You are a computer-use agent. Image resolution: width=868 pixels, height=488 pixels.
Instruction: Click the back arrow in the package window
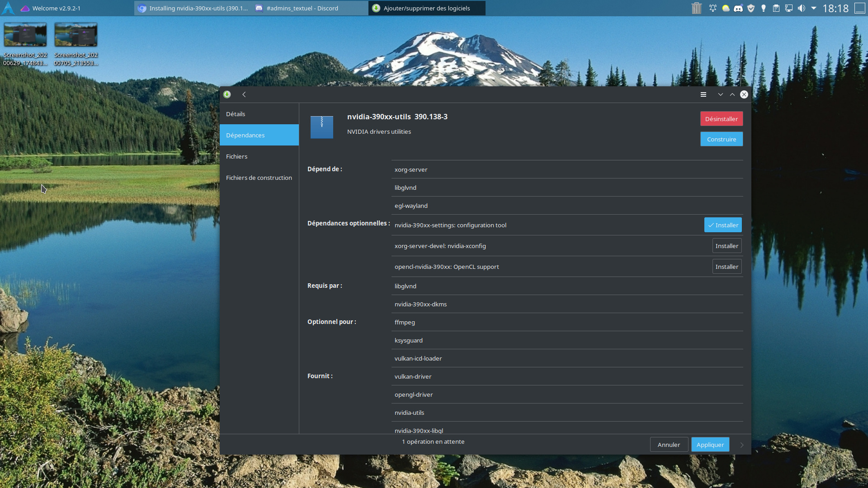pos(244,94)
